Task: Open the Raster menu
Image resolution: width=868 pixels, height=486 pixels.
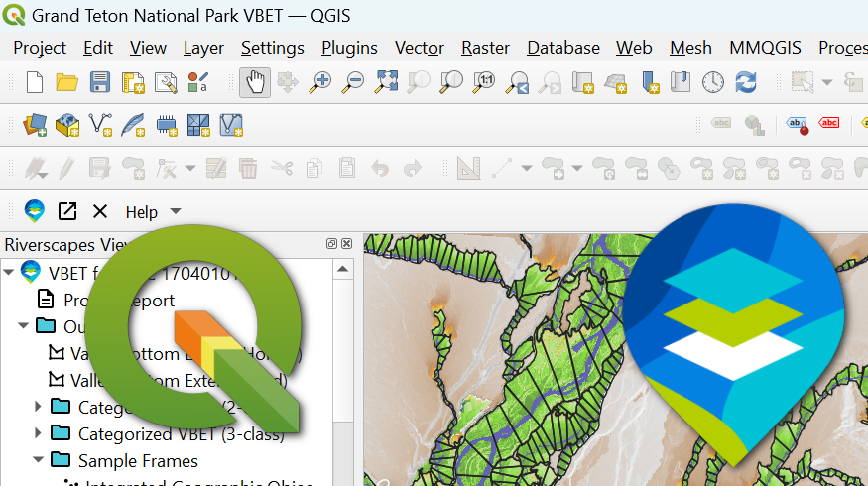Action: [485, 48]
